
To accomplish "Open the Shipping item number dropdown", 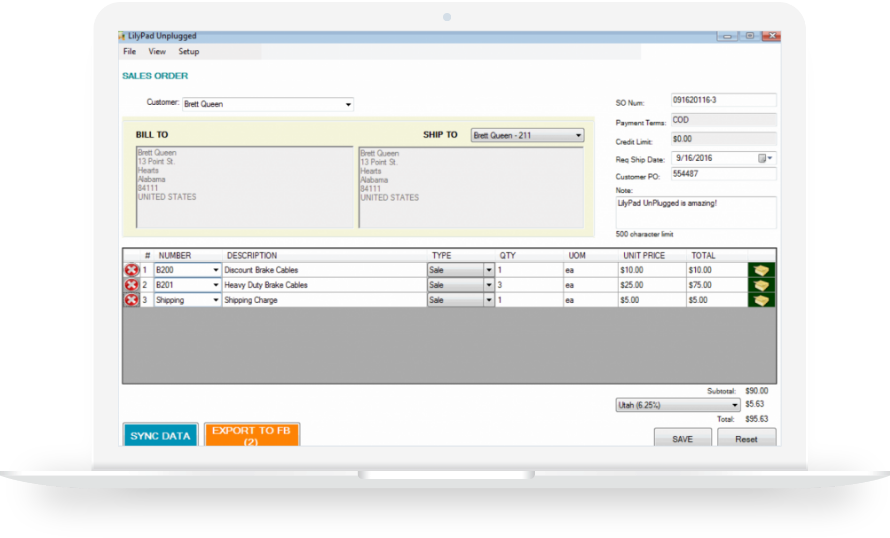I will pos(216,300).
